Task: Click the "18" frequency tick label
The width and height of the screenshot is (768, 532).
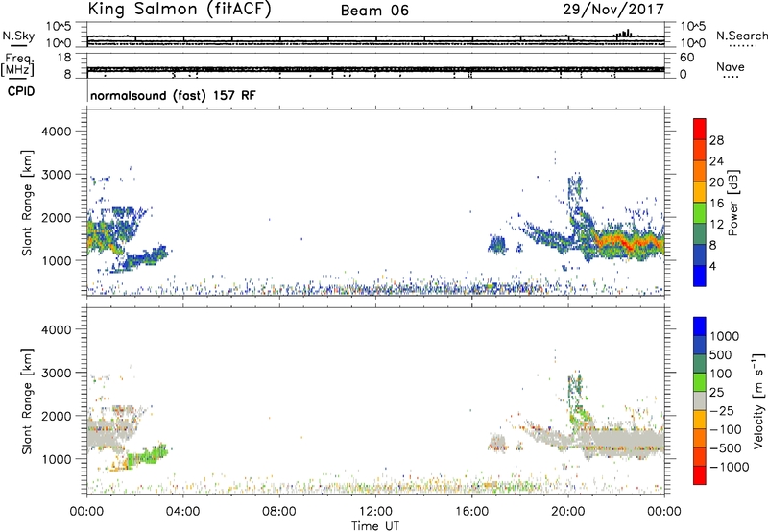Action: pos(64,58)
